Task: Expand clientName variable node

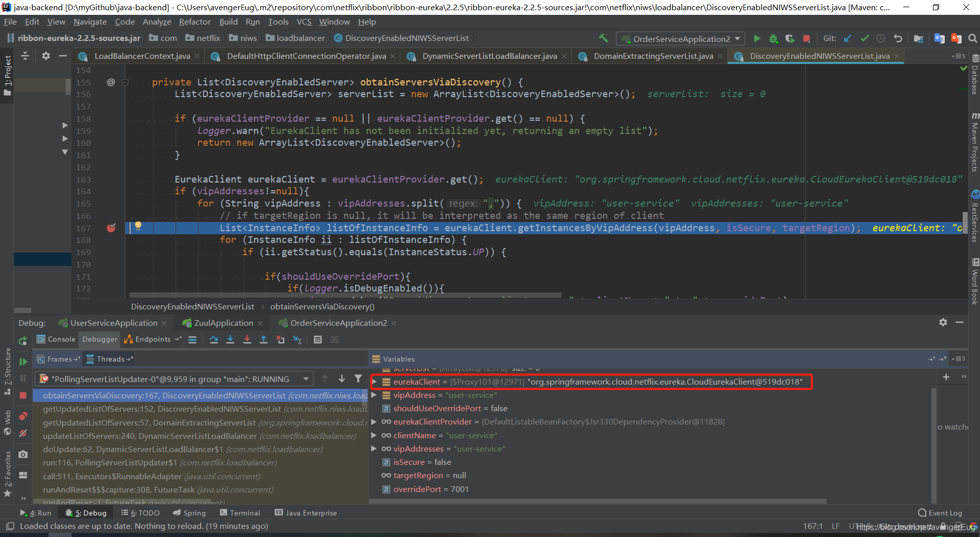Action: click(x=374, y=435)
